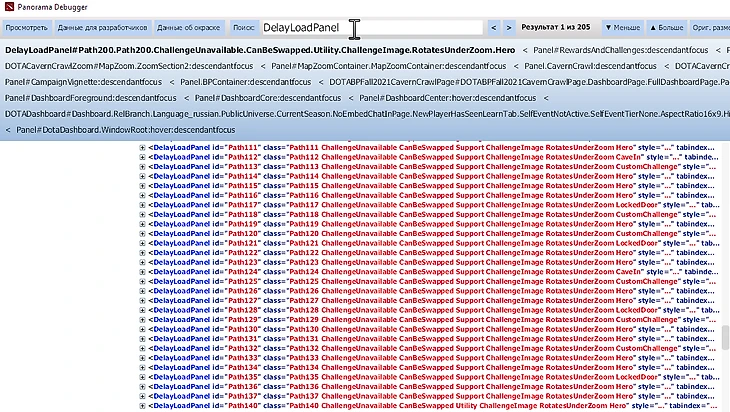Expand the Path111 DelayLoadPanel node
Viewport: 730px width, 412px height.
tap(142, 148)
